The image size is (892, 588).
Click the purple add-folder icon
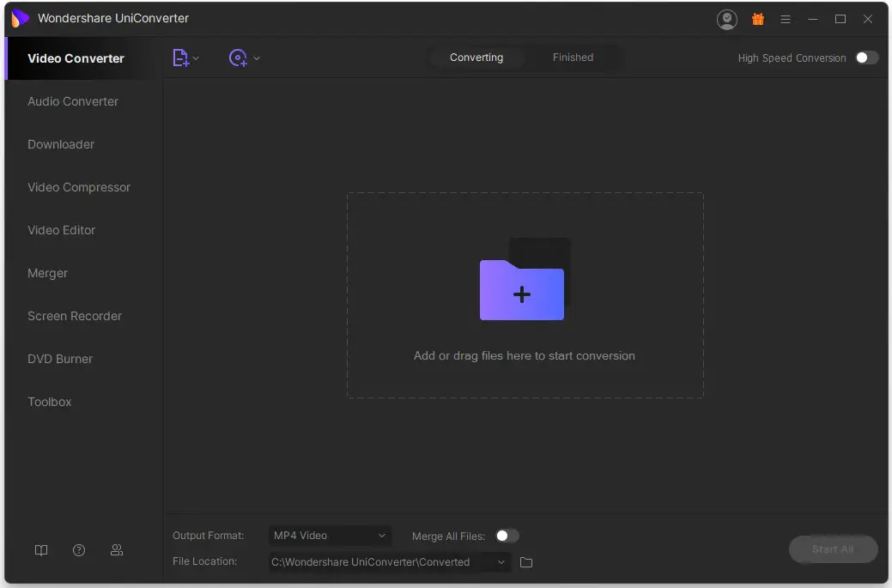(522, 290)
